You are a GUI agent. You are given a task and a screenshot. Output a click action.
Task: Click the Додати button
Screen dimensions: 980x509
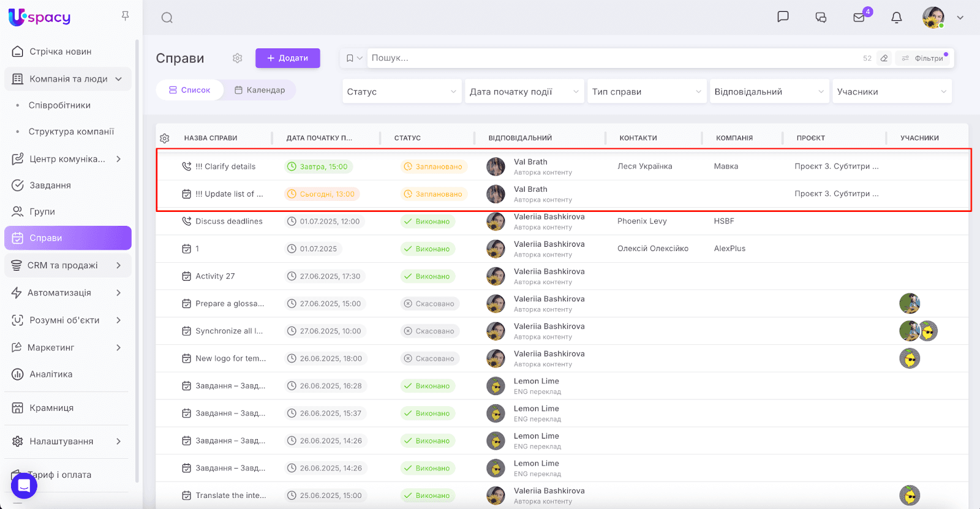[287, 58]
